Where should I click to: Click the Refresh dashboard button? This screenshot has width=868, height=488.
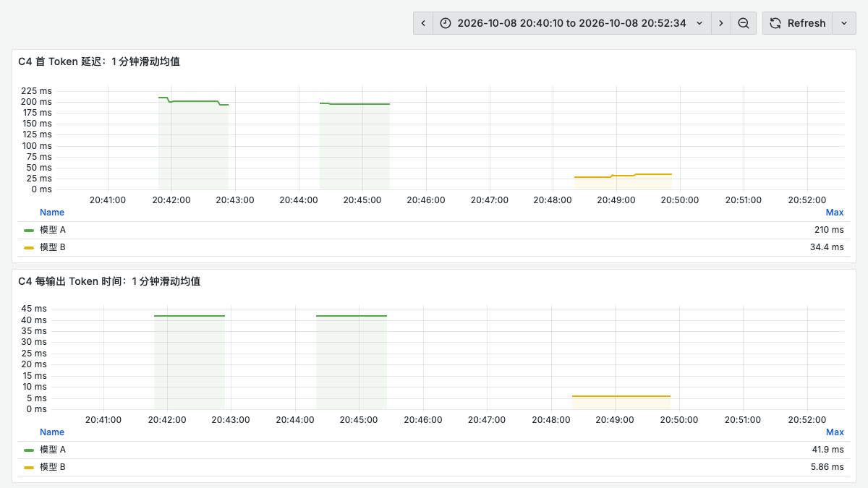pos(798,23)
